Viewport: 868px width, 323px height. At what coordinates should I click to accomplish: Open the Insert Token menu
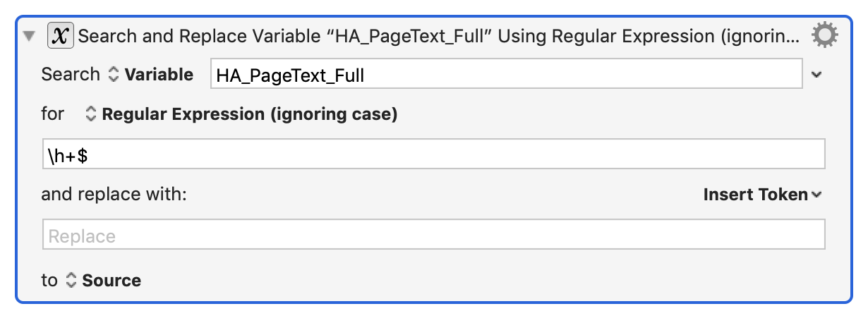(x=762, y=195)
